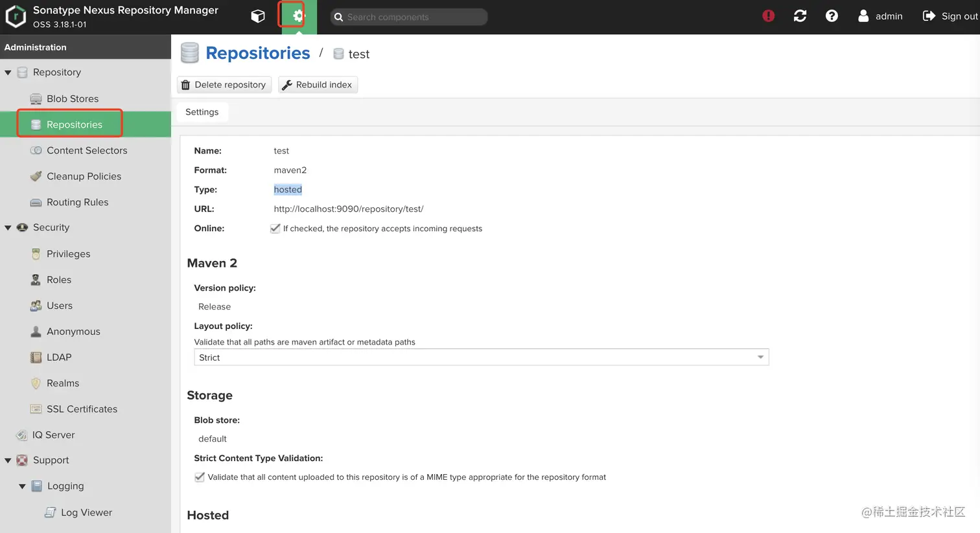Focus the Search components field
Viewport: 980px width, 533px height.
click(409, 17)
